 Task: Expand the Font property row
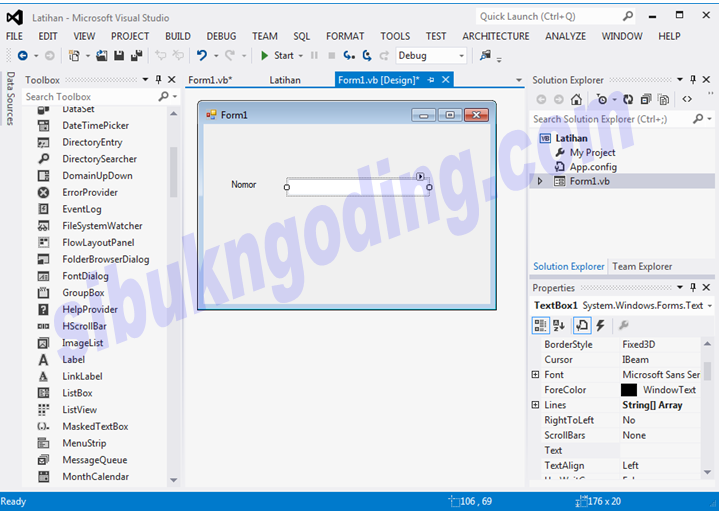pos(535,375)
